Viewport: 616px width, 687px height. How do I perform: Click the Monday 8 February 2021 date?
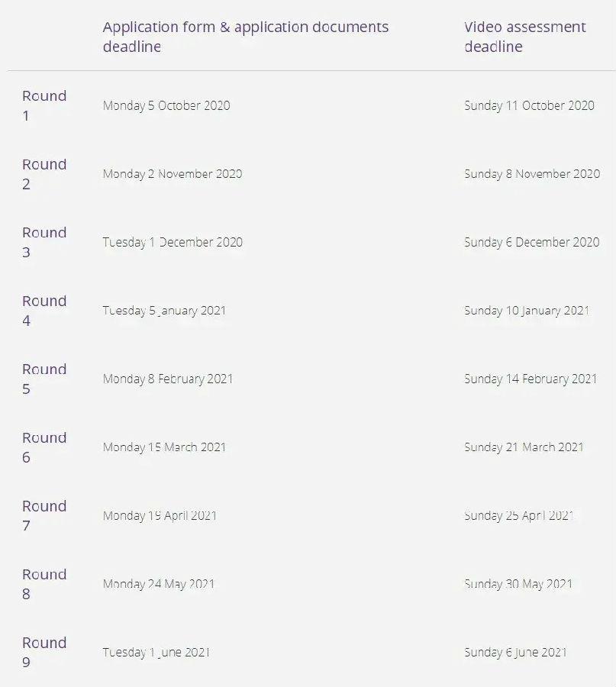(x=168, y=379)
